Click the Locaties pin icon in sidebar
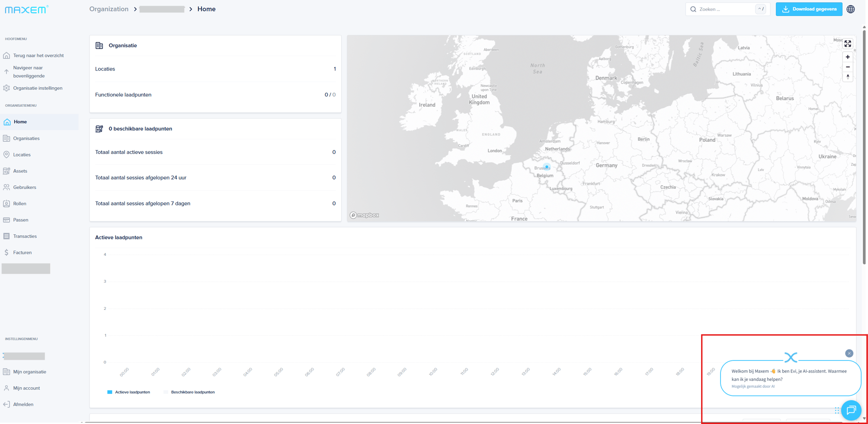 pos(6,155)
